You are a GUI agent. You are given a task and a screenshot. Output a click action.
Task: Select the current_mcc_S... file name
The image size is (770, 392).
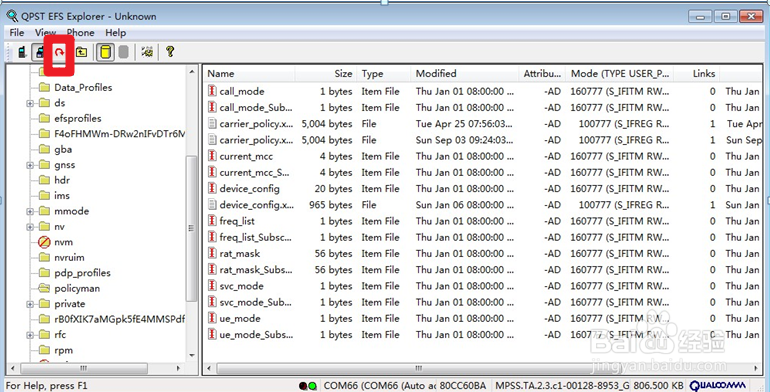tap(254, 172)
